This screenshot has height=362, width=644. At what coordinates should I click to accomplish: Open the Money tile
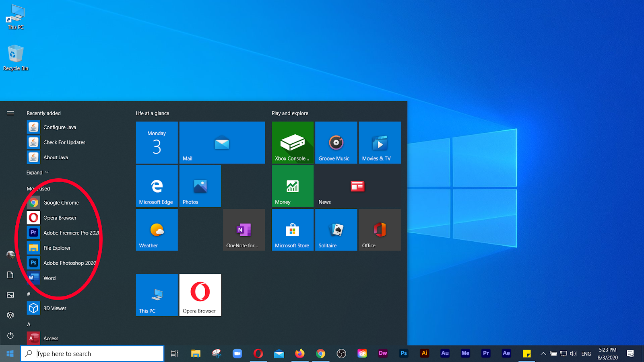point(293,186)
